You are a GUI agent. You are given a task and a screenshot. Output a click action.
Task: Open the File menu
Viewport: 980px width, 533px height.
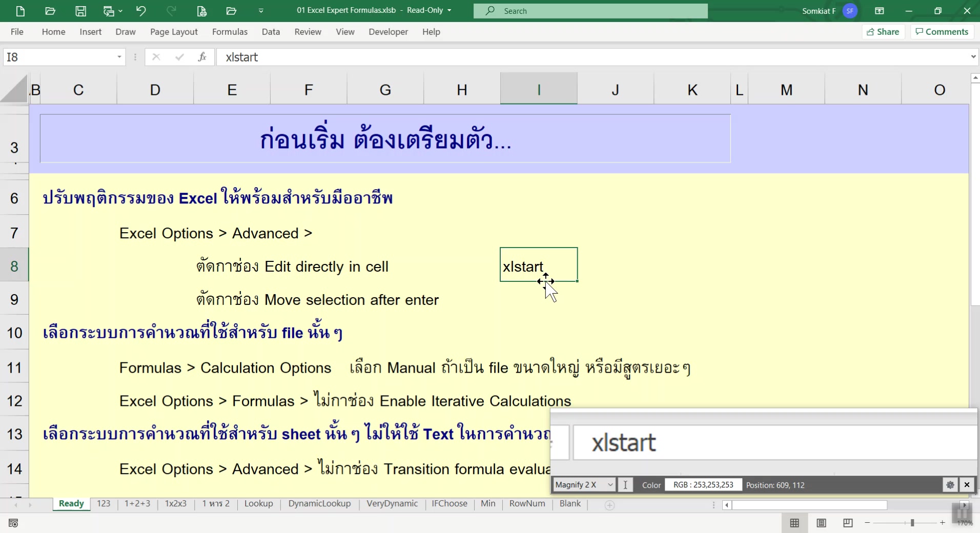(17, 32)
